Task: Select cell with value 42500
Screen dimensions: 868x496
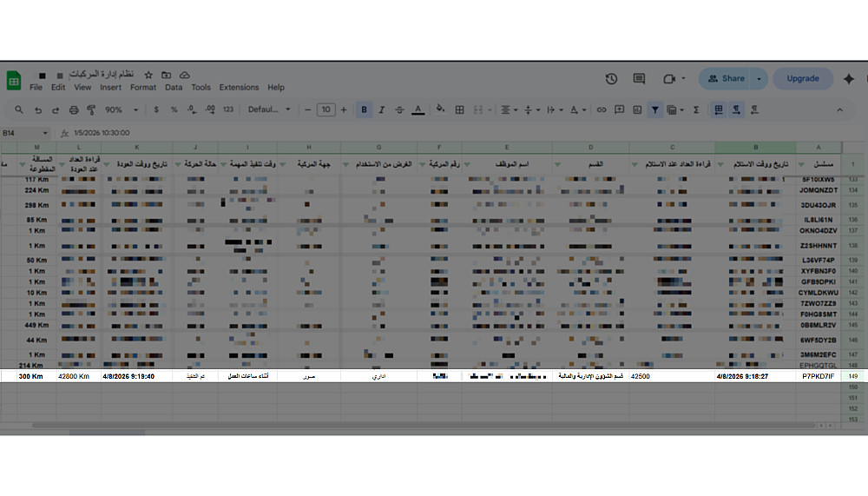Action: [x=672, y=376]
